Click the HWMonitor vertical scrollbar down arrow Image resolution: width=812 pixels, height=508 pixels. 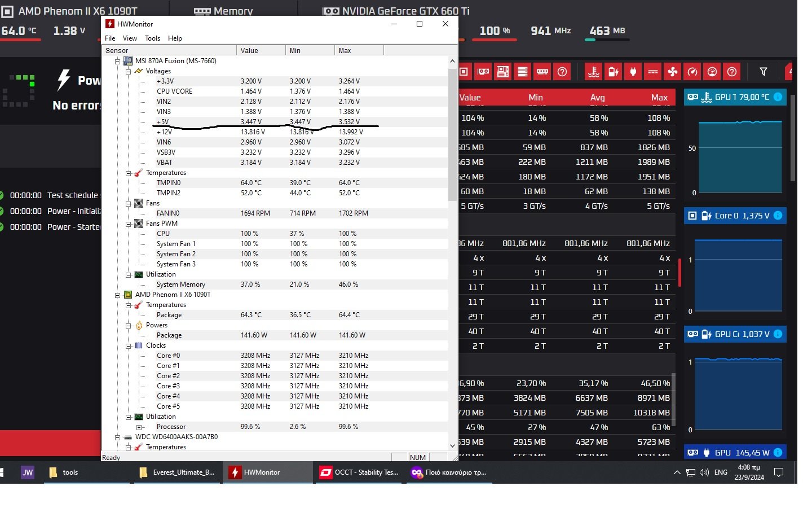(452, 446)
